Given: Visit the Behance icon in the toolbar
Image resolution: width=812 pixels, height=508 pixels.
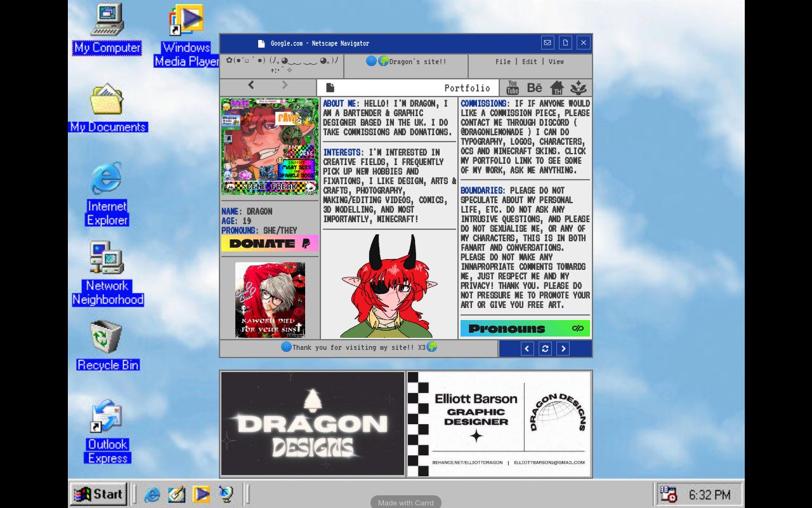Looking at the screenshot, I should click(535, 87).
